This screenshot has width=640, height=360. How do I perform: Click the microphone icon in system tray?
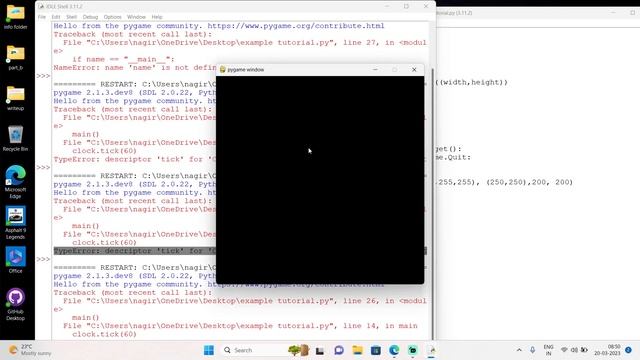pos(532,350)
